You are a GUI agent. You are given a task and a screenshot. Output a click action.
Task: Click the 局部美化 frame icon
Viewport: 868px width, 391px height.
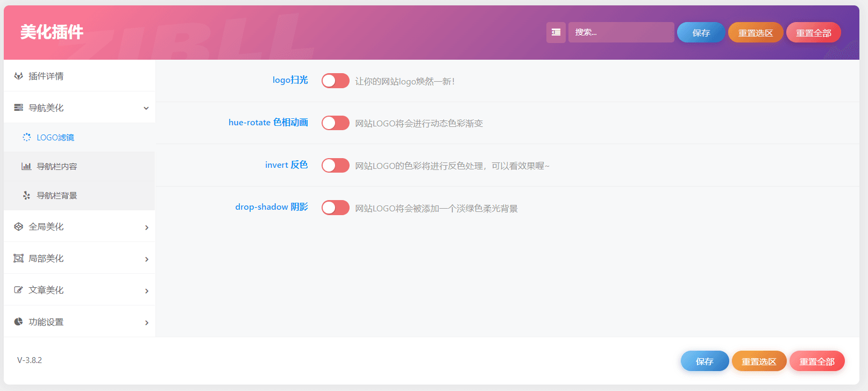pos(18,258)
